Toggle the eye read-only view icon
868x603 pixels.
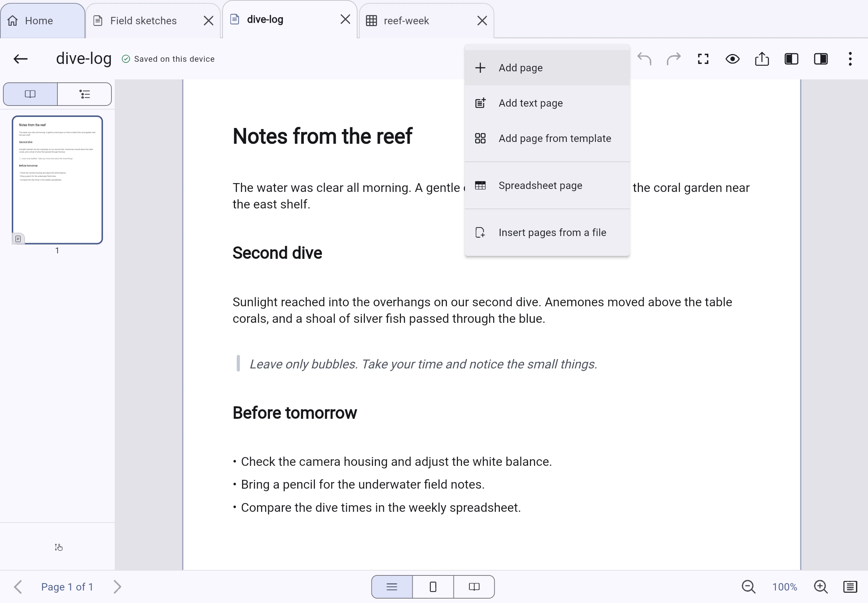click(732, 59)
